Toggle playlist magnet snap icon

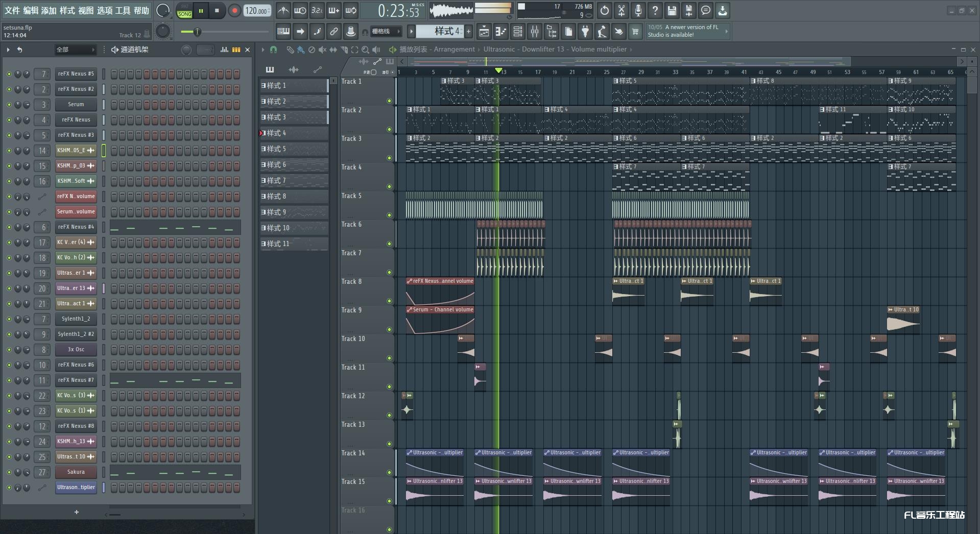click(x=274, y=50)
